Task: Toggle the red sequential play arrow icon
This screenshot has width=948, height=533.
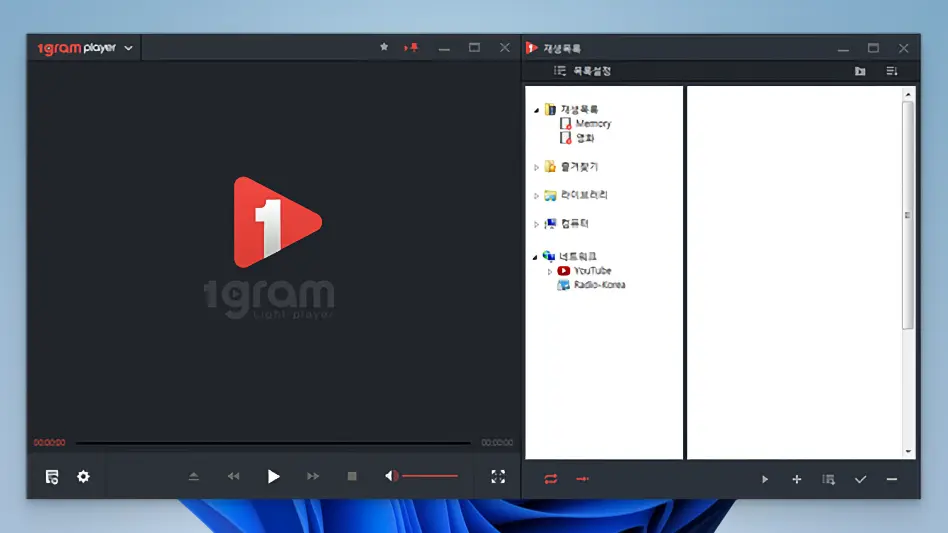Action: point(582,479)
